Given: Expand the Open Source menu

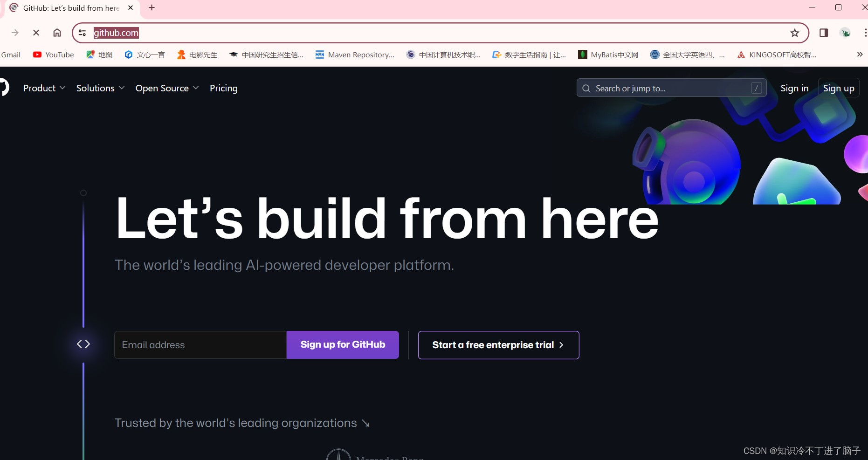Looking at the screenshot, I should pyautogui.click(x=167, y=88).
